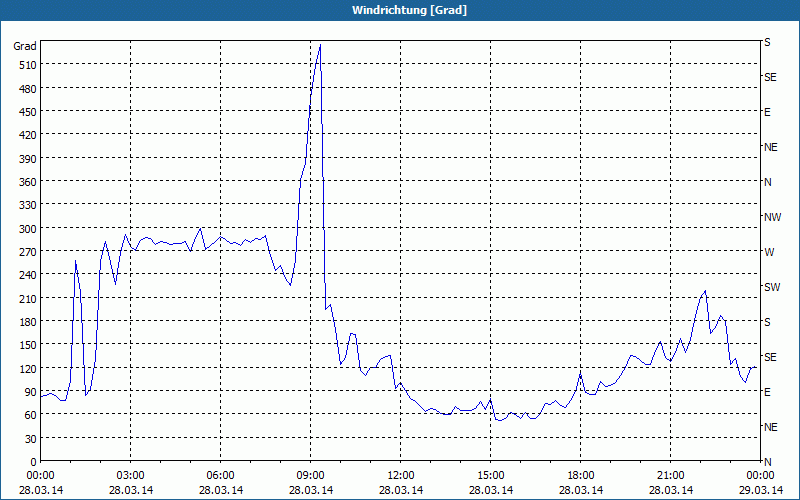
Task: Click the 480 value on the y-axis
Action: (x=28, y=89)
